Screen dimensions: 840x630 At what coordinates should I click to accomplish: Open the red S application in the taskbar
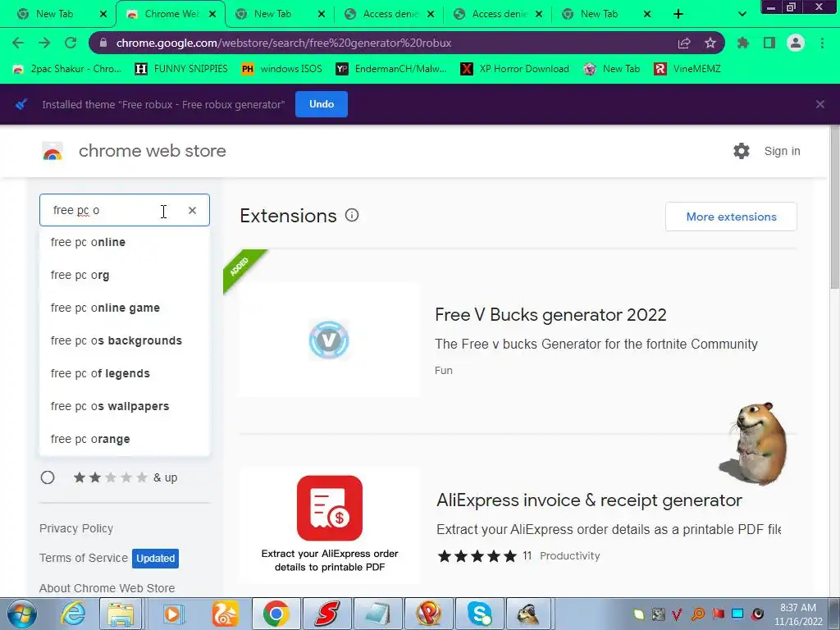coord(326,614)
